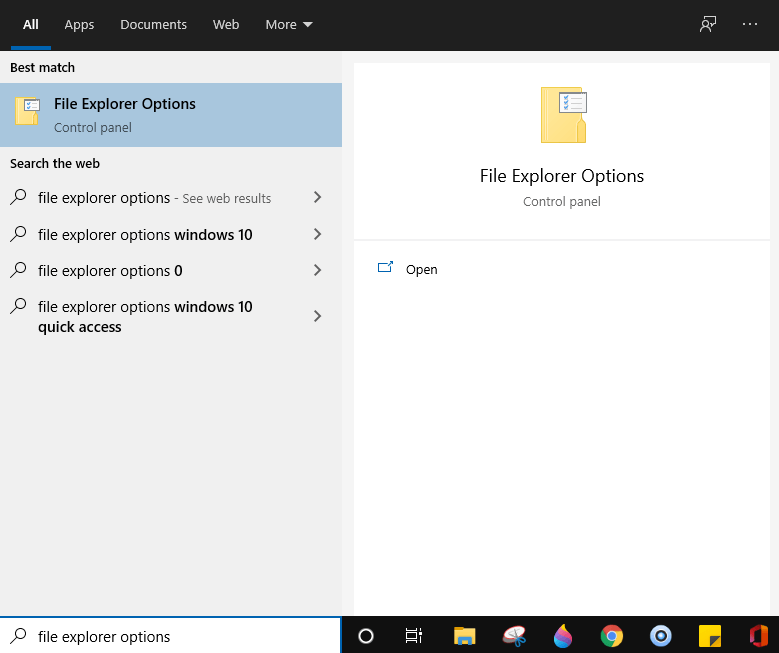Switch to the Apps tab

(x=79, y=24)
